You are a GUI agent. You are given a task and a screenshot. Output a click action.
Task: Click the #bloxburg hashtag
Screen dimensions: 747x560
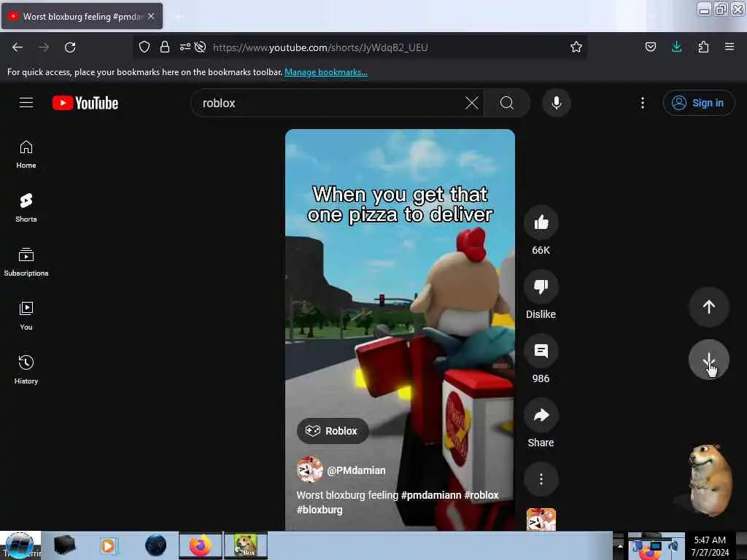click(320, 510)
